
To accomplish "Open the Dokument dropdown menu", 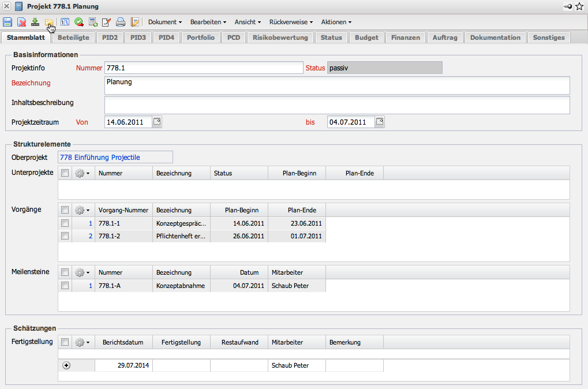I will [165, 22].
